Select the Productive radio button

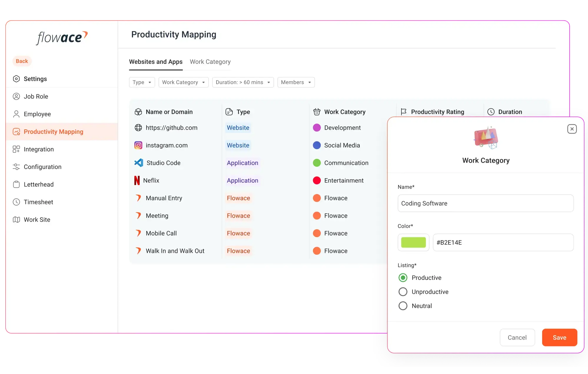point(403,278)
